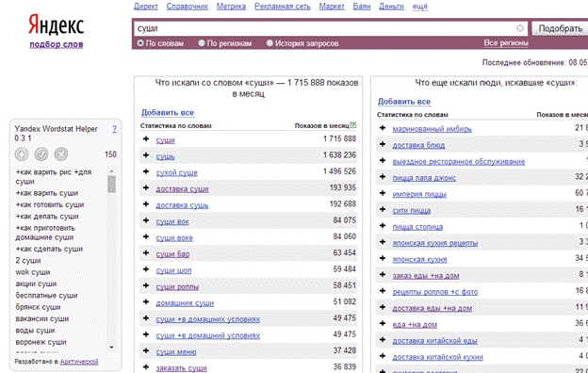Image resolution: width=588 pixels, height=373 pixels.
Task: Click the value 193 935 for доставка суши
Action: [x=342, y=187]
